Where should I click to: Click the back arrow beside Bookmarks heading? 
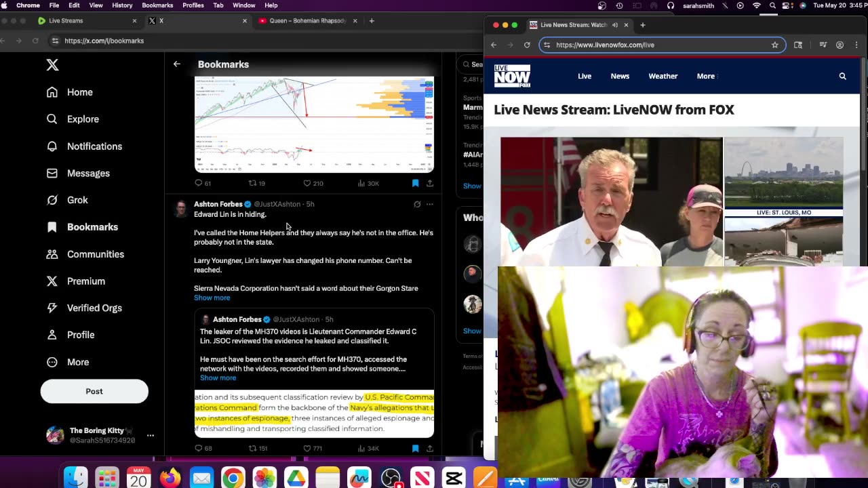177,64
